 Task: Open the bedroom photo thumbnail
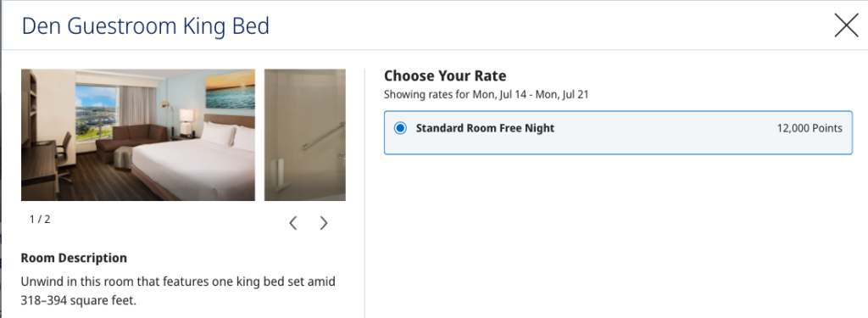[x=138, y=135]
